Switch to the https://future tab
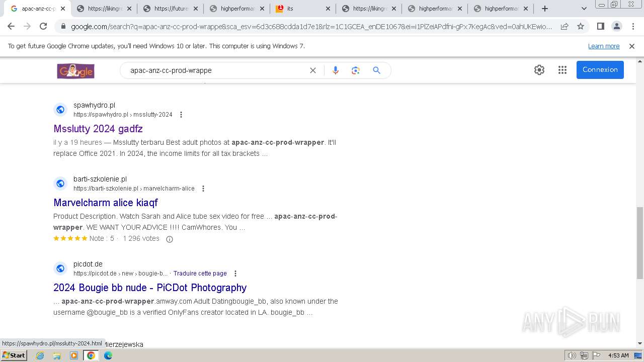644x362 pixels. pyautogui.click(x=171, y=9)
